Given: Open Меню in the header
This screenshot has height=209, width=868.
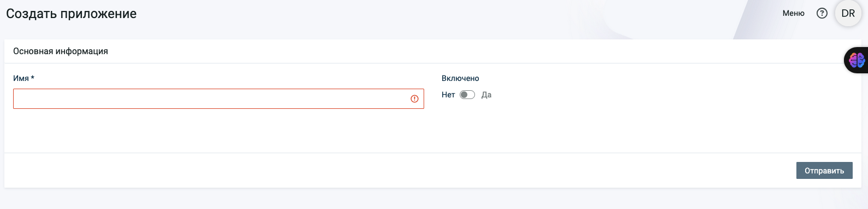Looking at the screenshot, I should (793, 13).
